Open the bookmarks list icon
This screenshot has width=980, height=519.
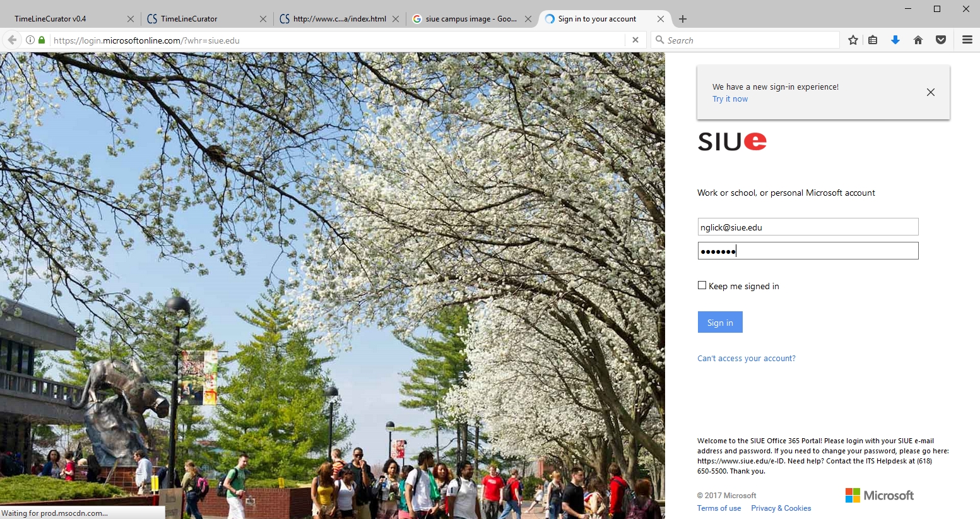click(x=873, y=40)
